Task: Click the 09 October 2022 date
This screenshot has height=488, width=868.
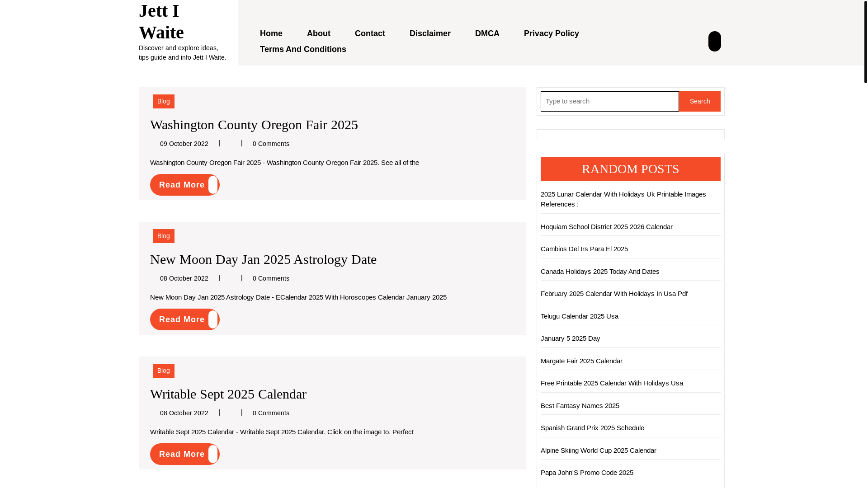Action: pos(184,144)
